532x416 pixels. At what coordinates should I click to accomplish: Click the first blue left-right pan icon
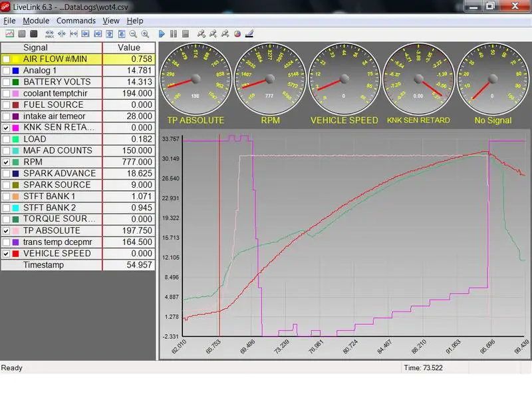point(86,34)
